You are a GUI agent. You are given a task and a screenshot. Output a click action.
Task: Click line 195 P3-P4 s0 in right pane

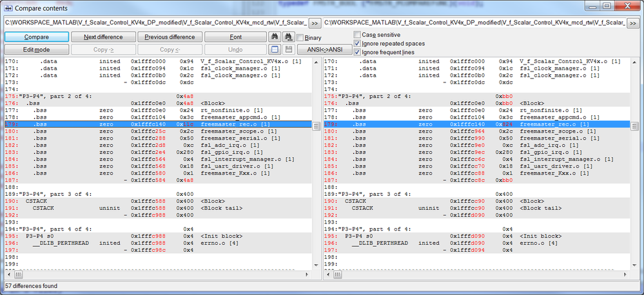(x=477, y=236)
